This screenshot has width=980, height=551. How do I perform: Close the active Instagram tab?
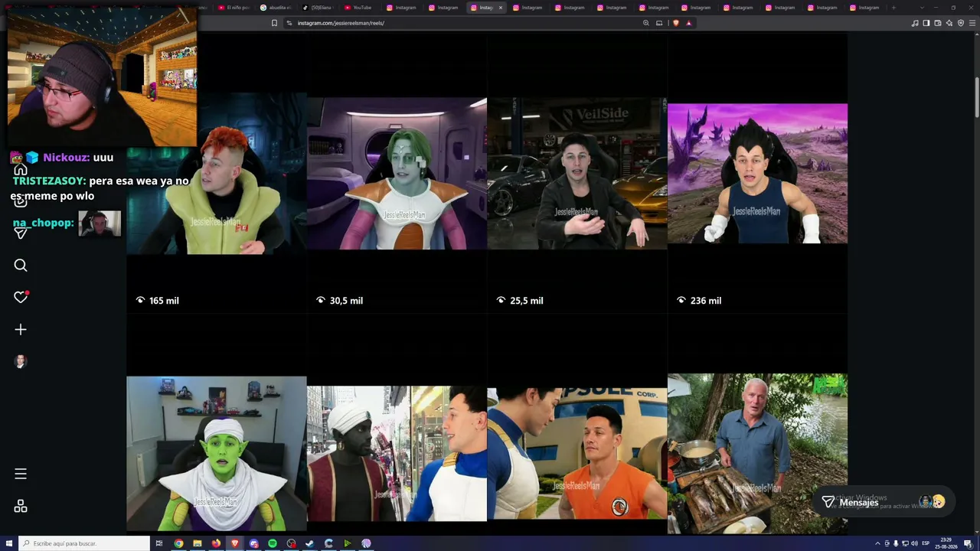point(501,8)
